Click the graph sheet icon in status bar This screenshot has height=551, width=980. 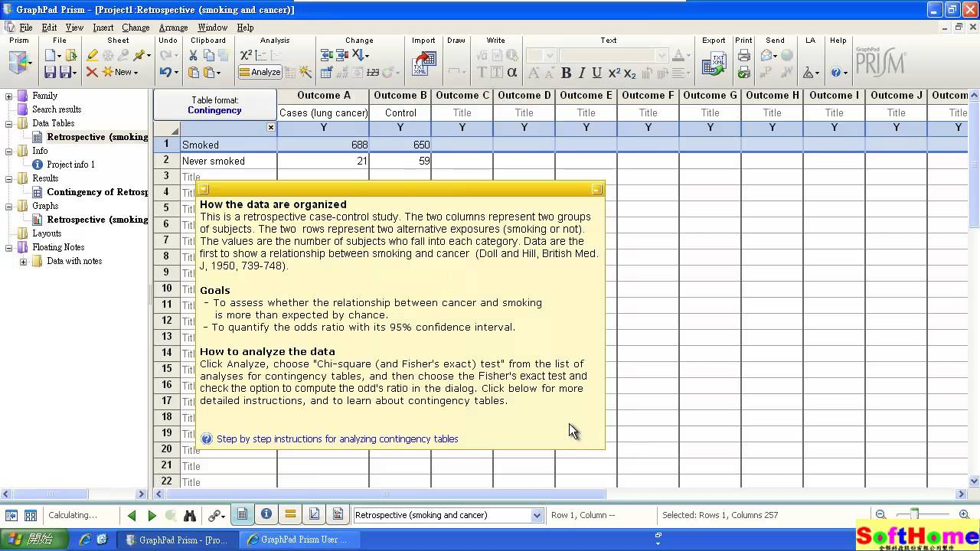[314, 515]
